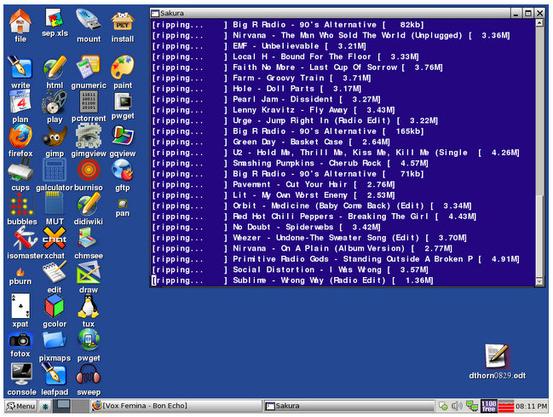Click the 'Pearl Jam - Dissident' line

[266, 99]
